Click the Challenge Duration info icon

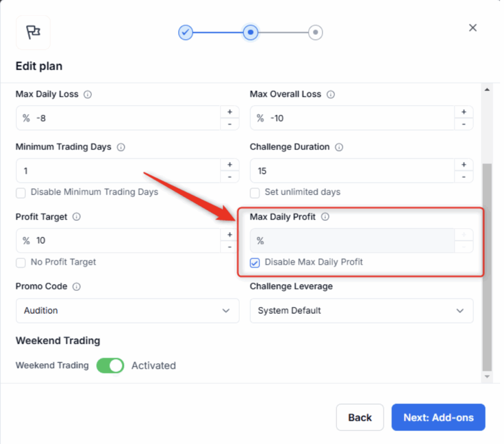[x=339, y=147]
